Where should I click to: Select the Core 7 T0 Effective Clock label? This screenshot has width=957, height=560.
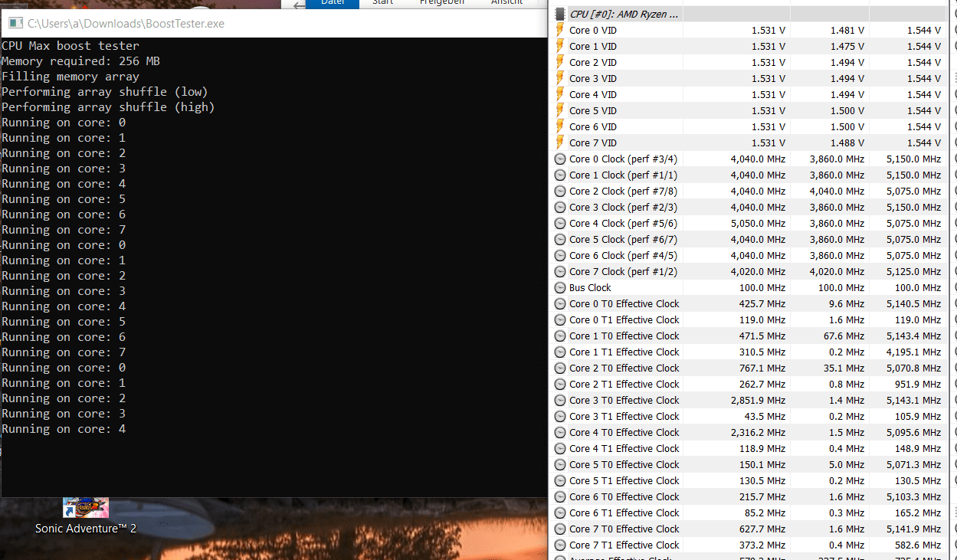tap(624, 529)
